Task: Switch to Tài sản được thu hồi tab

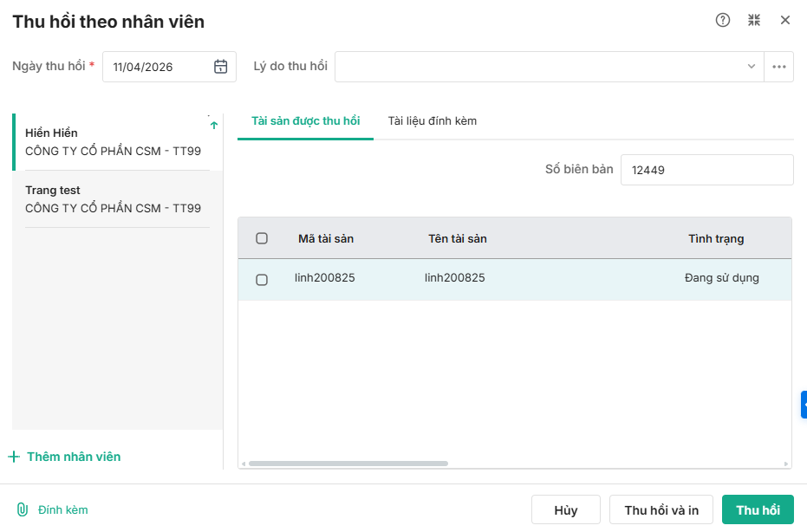Action: point(305,121)
